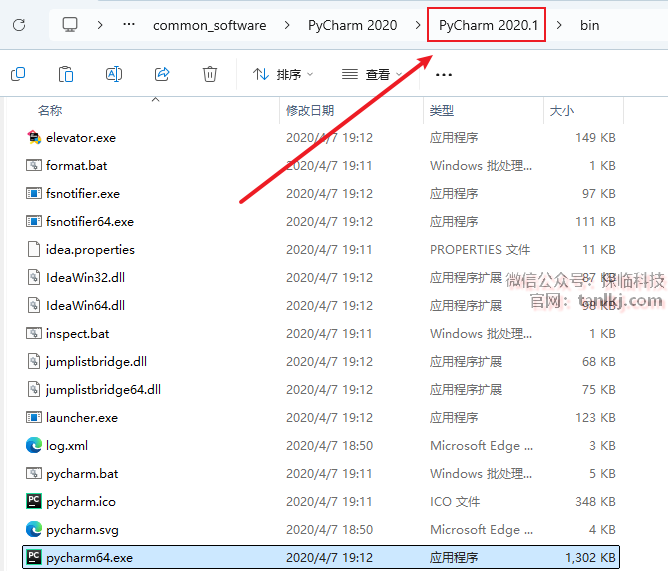Image resolution: width=668 pixels, height=573 pixels.
Task: Click the share icon in toolbar
Action: pos(162,74)
